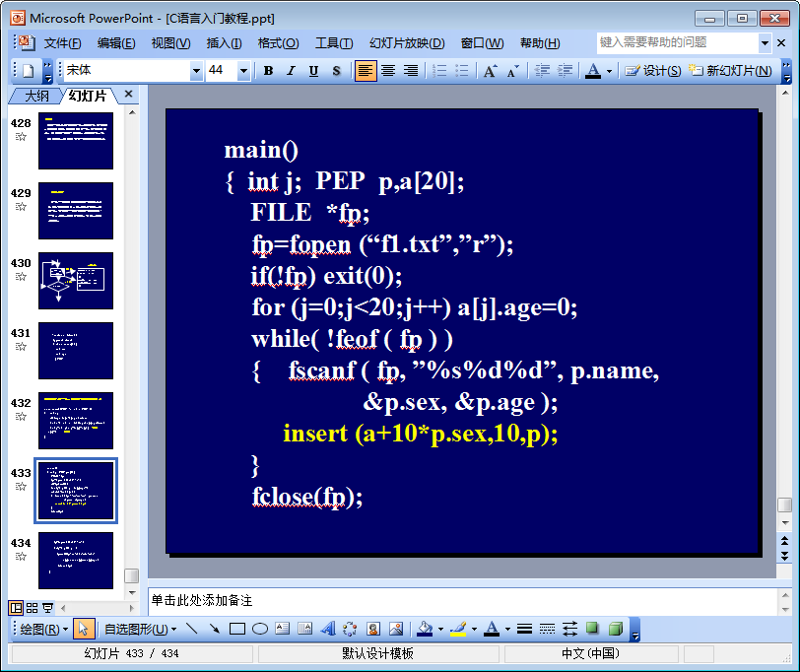The height and width of the screenshot is (672, 800).
Task: Toggle underline formatting
Action: (x=313, y=71)
